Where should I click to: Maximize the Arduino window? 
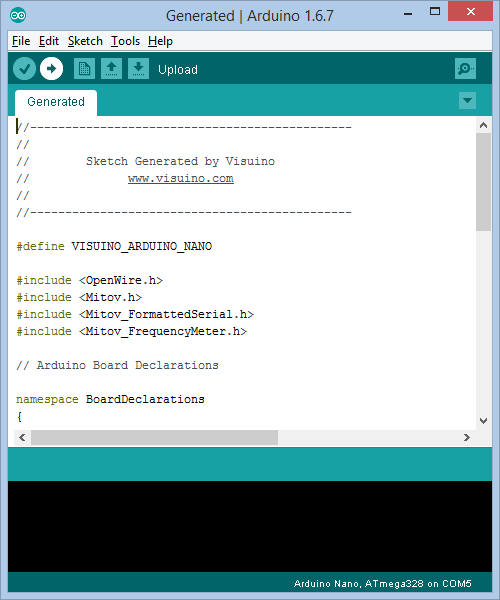(x=435, y=11)
